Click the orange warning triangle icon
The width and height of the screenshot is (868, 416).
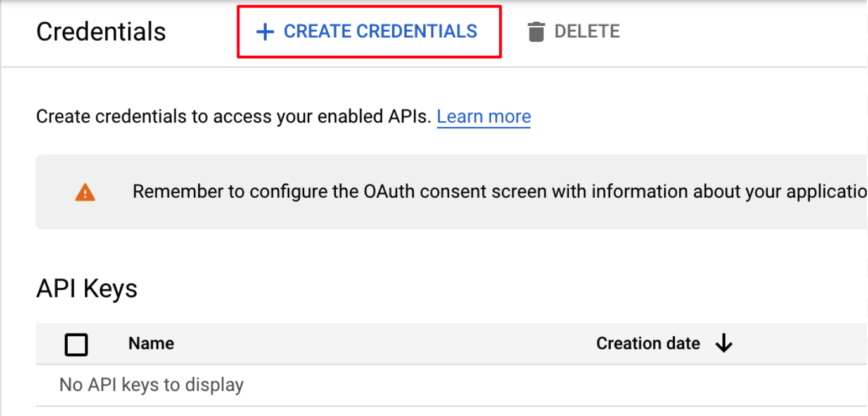[85, 192]
